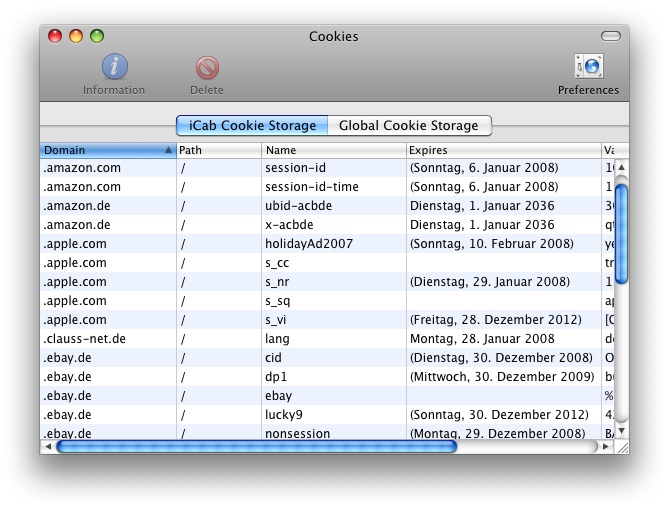
Task: Sort by the Name column header
Action: pyautogui.click(x=333, y=150)
